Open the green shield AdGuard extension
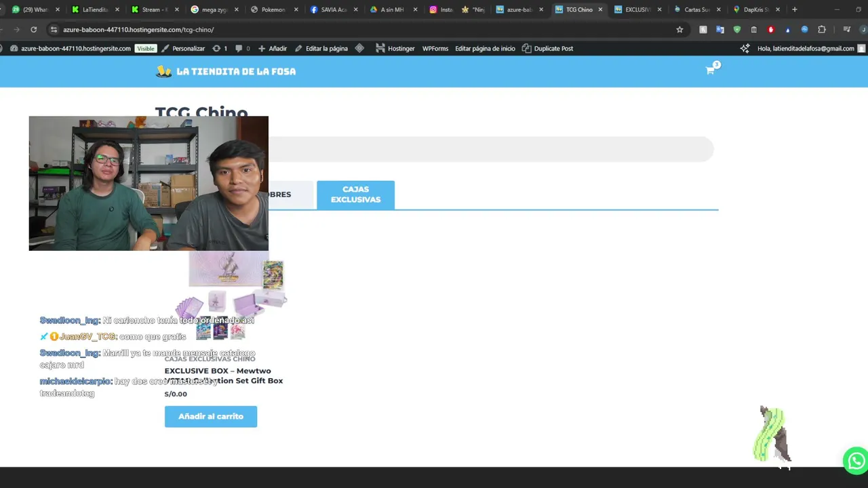Viewport: 868px width, 488px height. pos(737,30)
